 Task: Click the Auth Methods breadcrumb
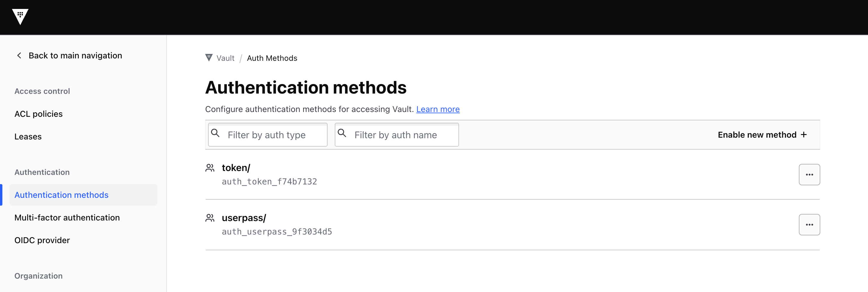[x=272, y=58]
